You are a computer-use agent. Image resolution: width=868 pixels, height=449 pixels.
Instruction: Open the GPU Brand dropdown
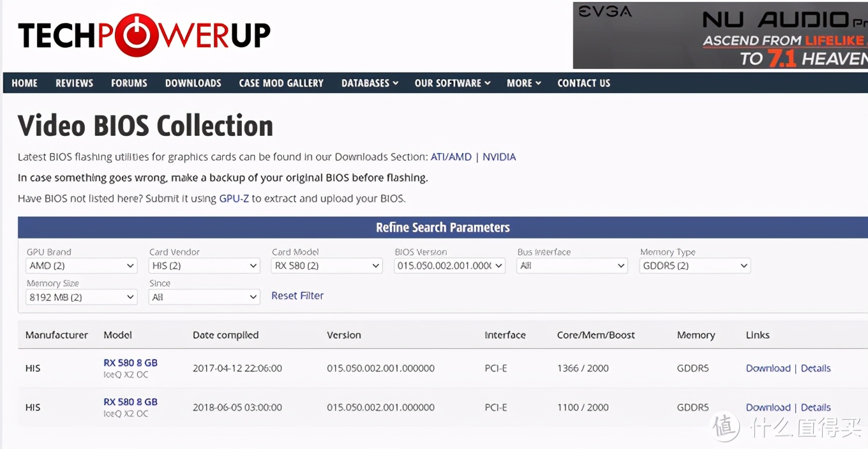tap(82, 266)
